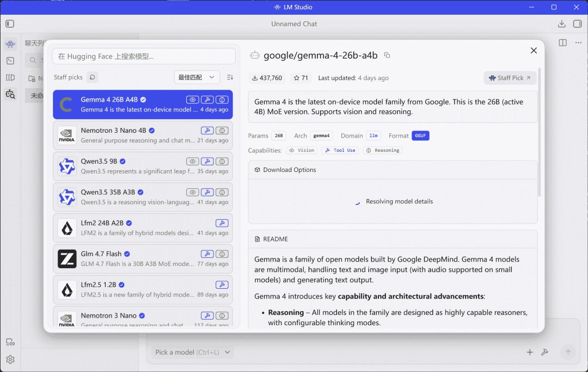Click the model details panel scrollbar
588x372 pixels.
540,132
